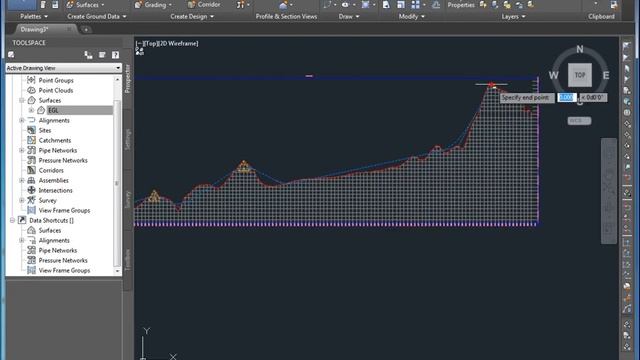Open the Survey toolspace side tab
This screenshot has width=640, height=360.
click(127, 200)
